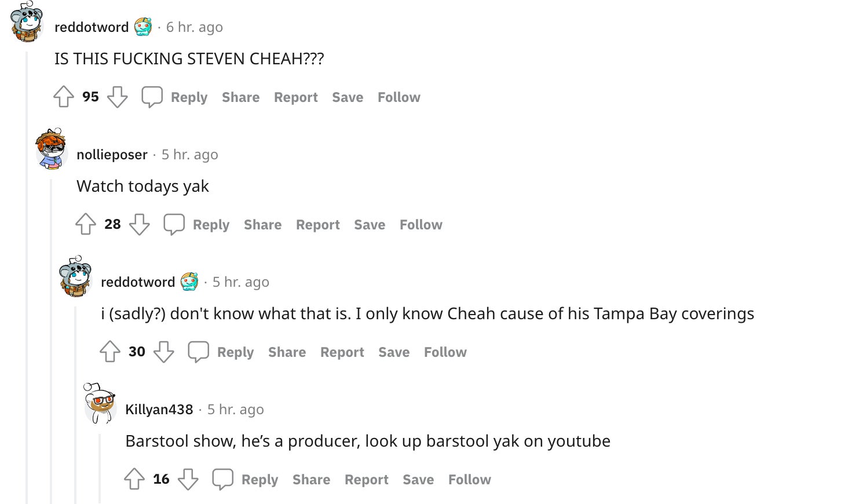Upvote reddotword's Steven Cheah comment
This screenshot has width=848, height=504.
(x=64, y=97)
